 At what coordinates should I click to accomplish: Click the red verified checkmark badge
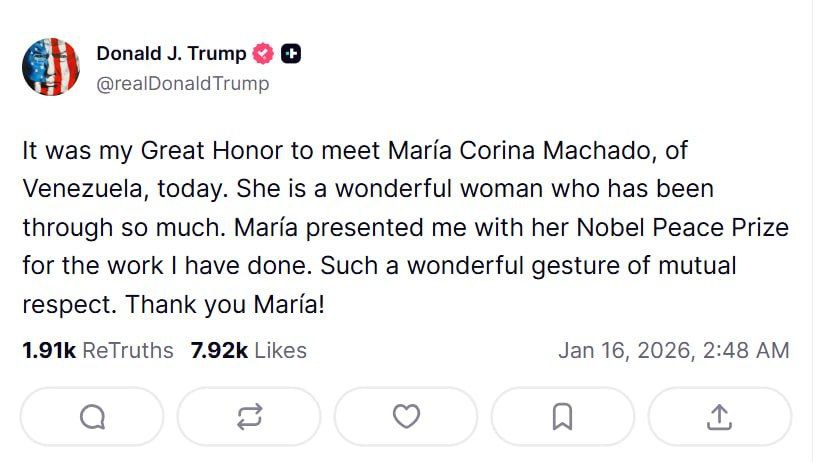(x=264, y=54)
